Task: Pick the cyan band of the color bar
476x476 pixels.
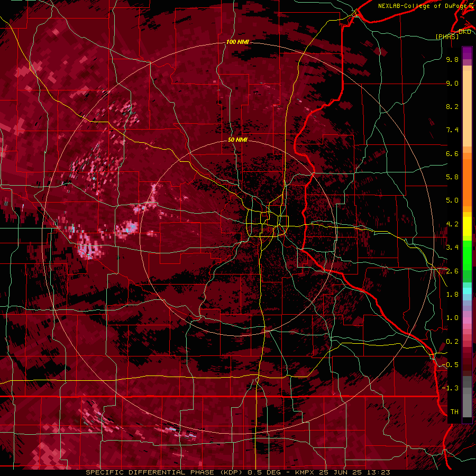Action: [467, 291]
